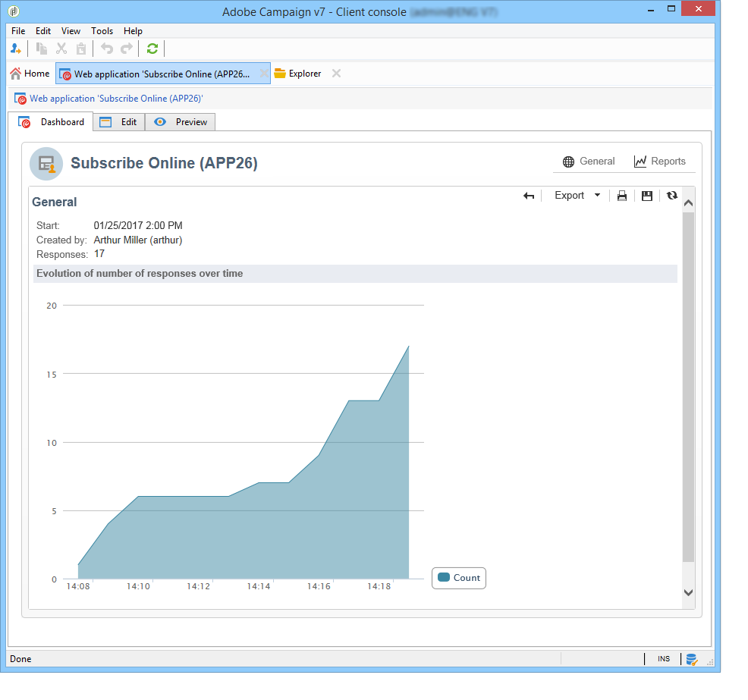Click the General globe icon
Viewport: 748px width, 700px height.
coord(568,162)
